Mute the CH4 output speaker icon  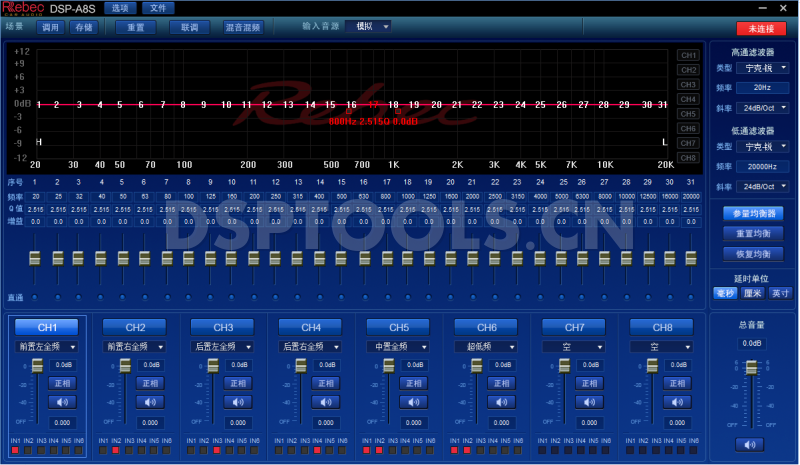pyautogui.click(x=326, y=402)
